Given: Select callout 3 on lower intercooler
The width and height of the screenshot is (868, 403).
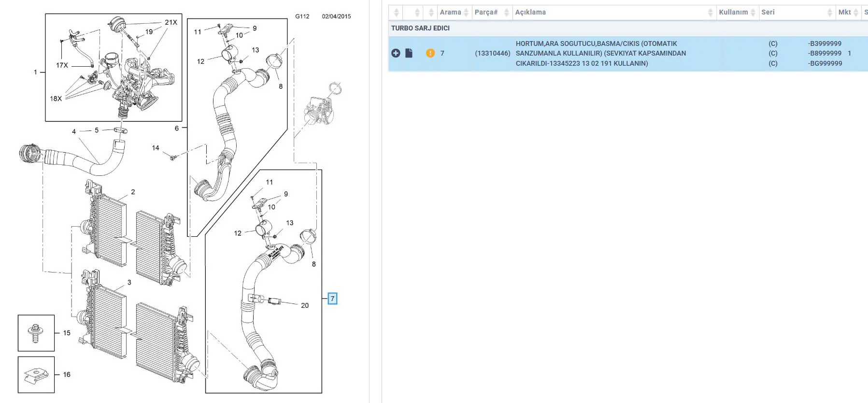Looking at the screenshot, I should point(129,282).
